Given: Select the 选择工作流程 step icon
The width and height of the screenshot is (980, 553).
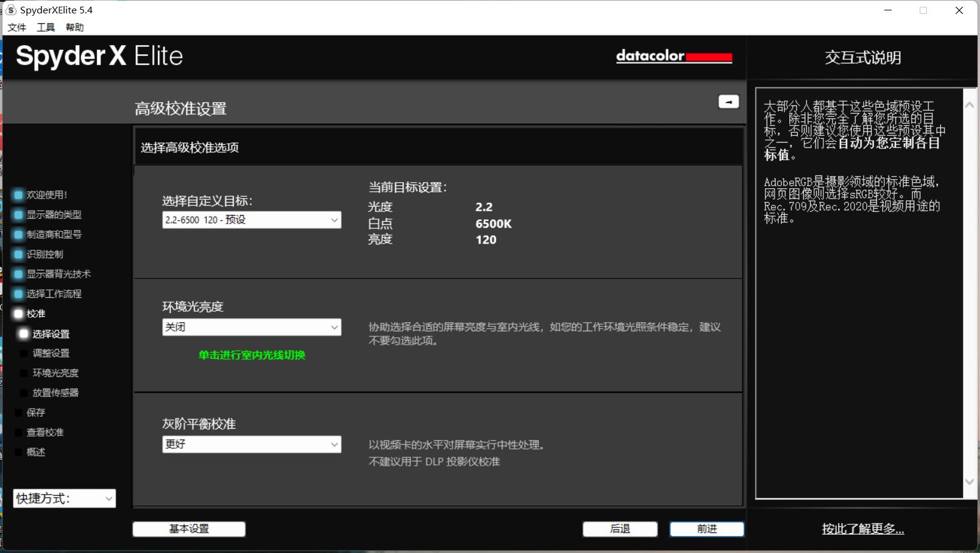Looking at the screenshot, I should 18,294.
